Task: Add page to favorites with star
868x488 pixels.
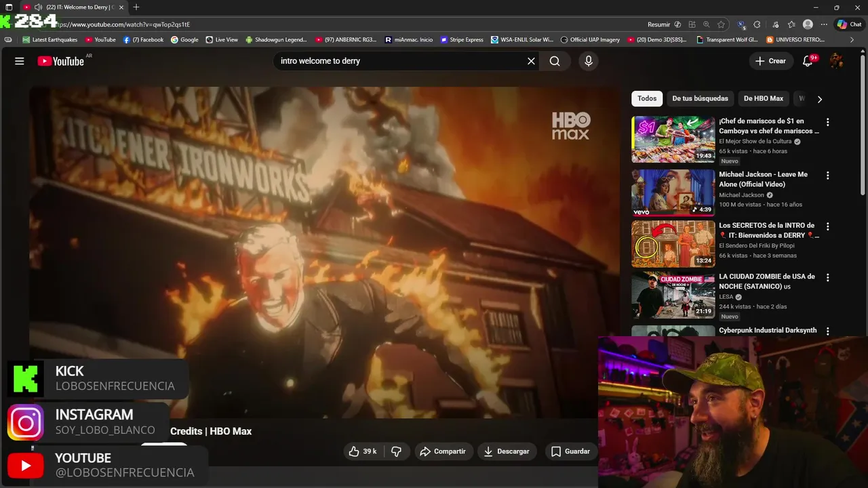Action: point(721,24)
